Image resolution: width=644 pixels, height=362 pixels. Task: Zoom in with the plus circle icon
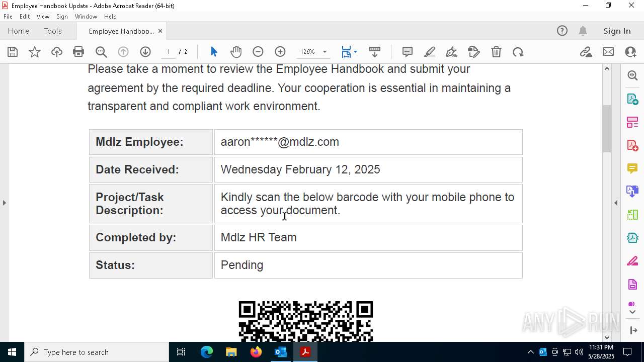pyautogui.click(x=280, y=52)
